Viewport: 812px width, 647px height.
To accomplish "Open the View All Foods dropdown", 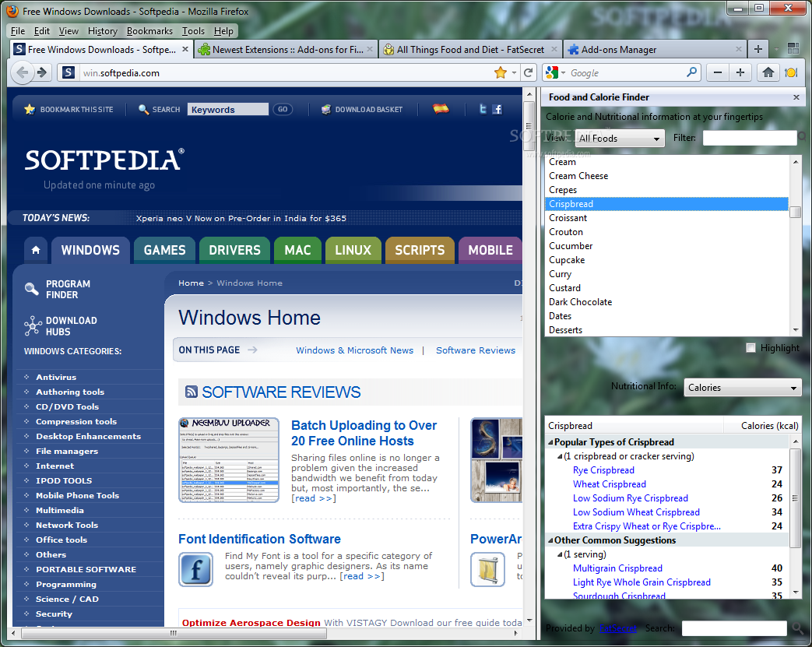I will pos(620,139).
